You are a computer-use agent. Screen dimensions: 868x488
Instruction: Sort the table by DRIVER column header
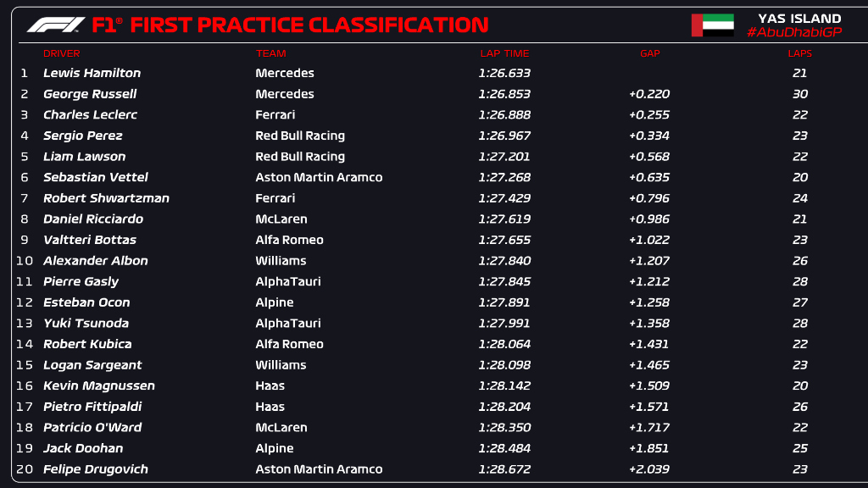pyautogui.click(x=61, y=53)
